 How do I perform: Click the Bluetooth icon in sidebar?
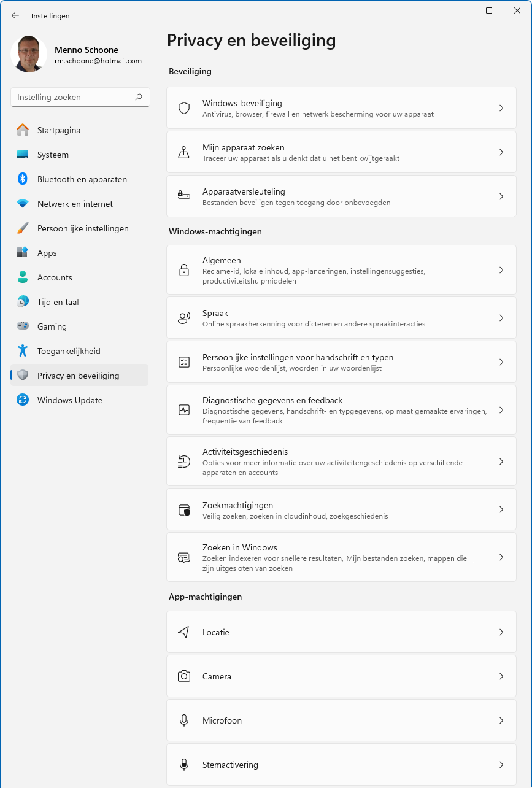(23, 179)
